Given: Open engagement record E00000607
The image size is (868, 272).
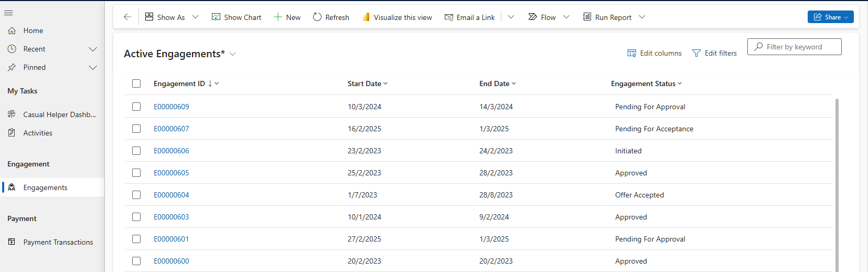Looking at the screenshot, I should click(172, 129).
